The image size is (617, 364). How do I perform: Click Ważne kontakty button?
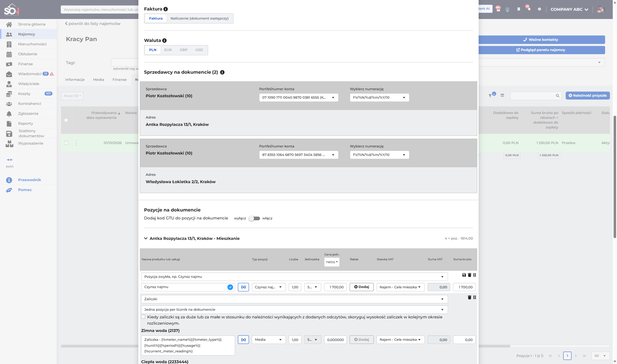point(540,40)
